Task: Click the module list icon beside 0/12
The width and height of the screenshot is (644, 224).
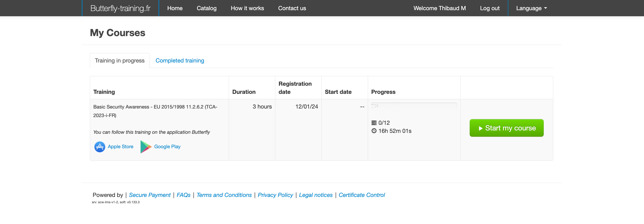Action: click(374, 123)
